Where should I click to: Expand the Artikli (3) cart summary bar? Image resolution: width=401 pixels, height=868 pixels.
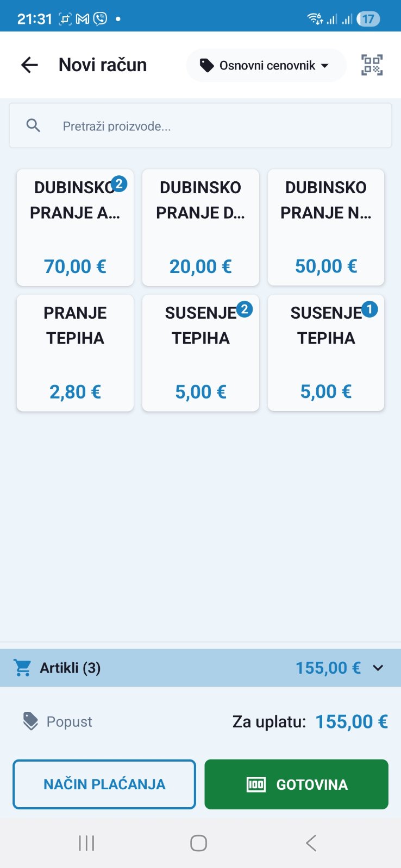163,668
